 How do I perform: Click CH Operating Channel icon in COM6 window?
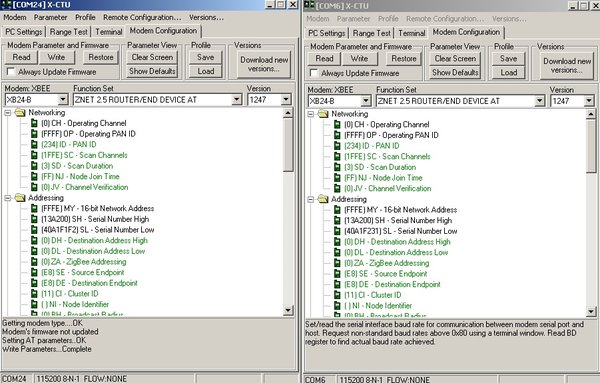pos(338,125)
